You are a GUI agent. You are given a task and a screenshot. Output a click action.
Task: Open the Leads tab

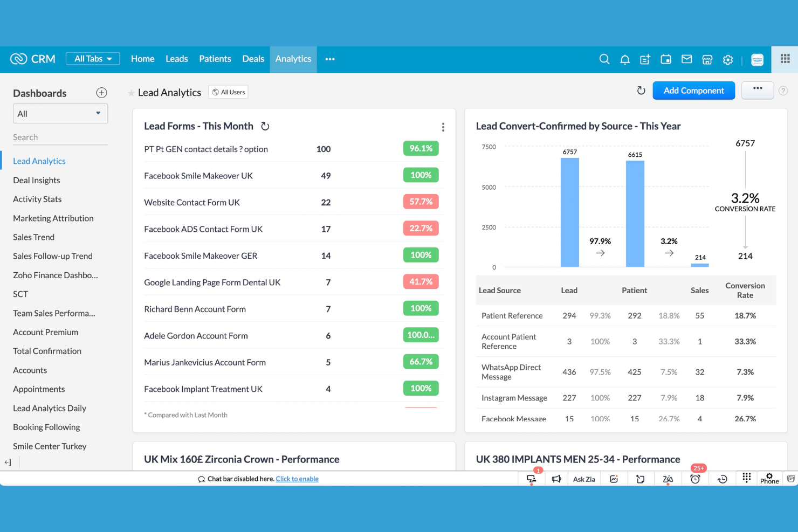pos(176,59)
